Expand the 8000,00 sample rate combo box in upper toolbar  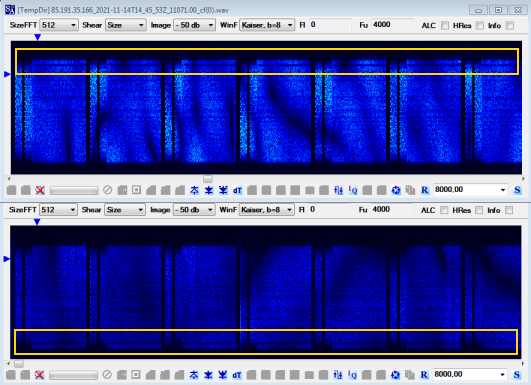[470, 190]
